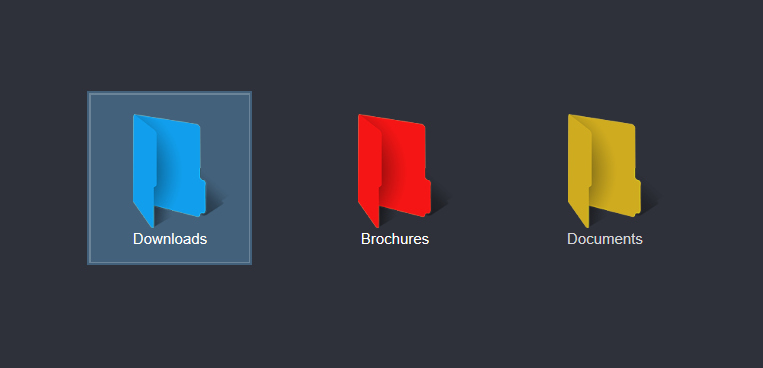This screenshot has width=763, height=368.
Task: Select the blue Downloads folder icon
Action: coord(169,170)
